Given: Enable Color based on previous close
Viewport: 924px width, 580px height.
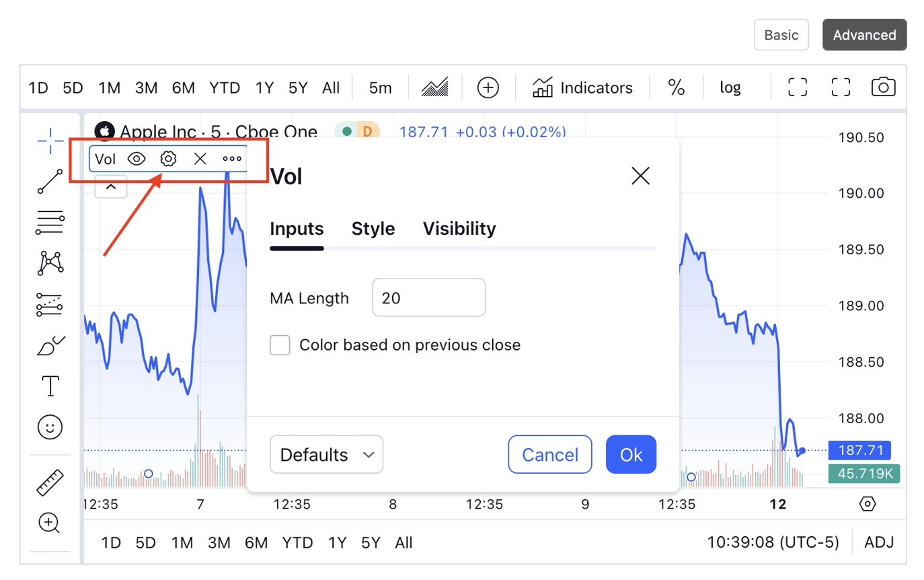Looking at the screenshot, I should click(x=280, y=345).
